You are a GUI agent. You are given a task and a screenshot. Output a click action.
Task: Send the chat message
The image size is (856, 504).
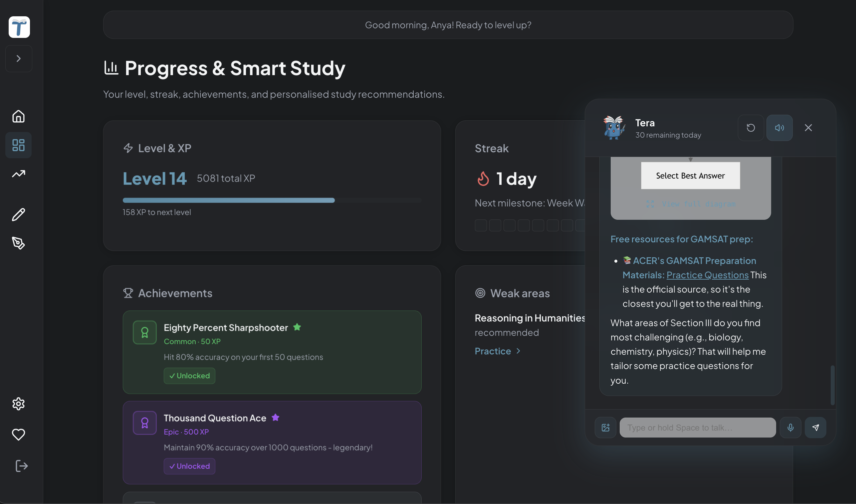pyautogui.click(x=815, y=428)
